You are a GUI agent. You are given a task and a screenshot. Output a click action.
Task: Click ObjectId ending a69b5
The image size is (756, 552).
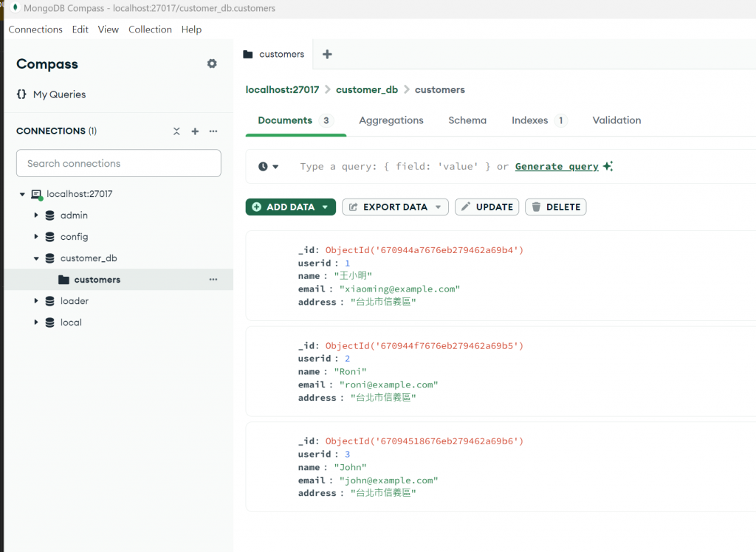tap(425, 345)
